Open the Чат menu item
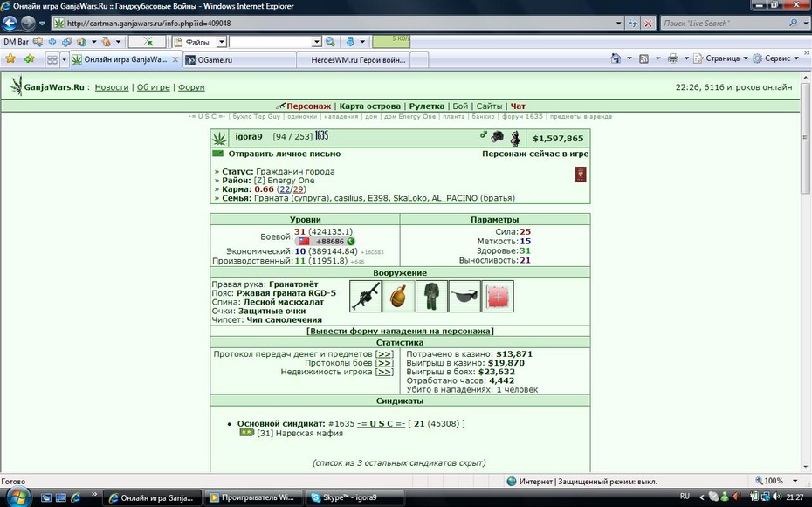The height and width of the screenshot is (507, 812). [x=518, y=106]
